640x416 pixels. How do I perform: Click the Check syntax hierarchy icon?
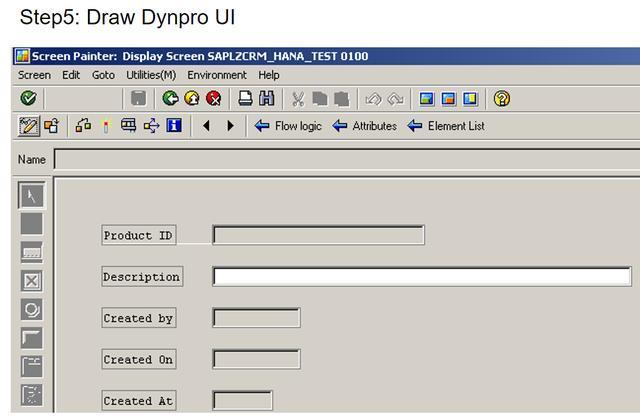point(83,126)
